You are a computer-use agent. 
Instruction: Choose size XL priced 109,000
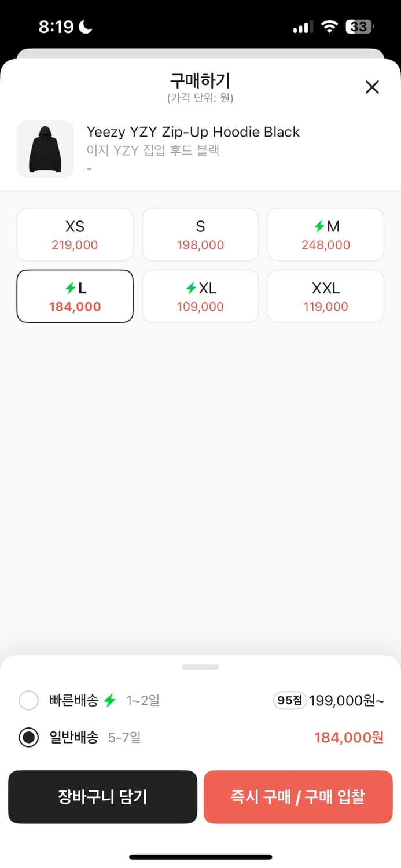click(x=200, y=296)
